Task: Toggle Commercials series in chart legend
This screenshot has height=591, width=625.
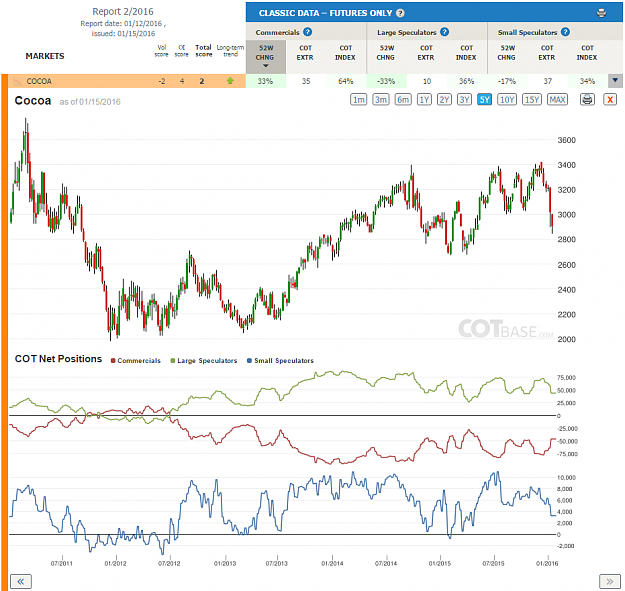Action: tap(136, 361)
